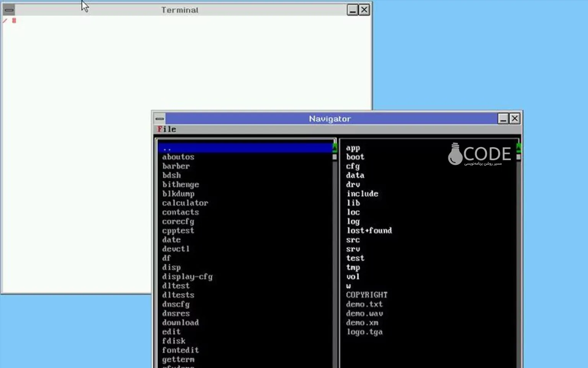
Task: Minimize the Navigator window
Action: coord(503,119)
